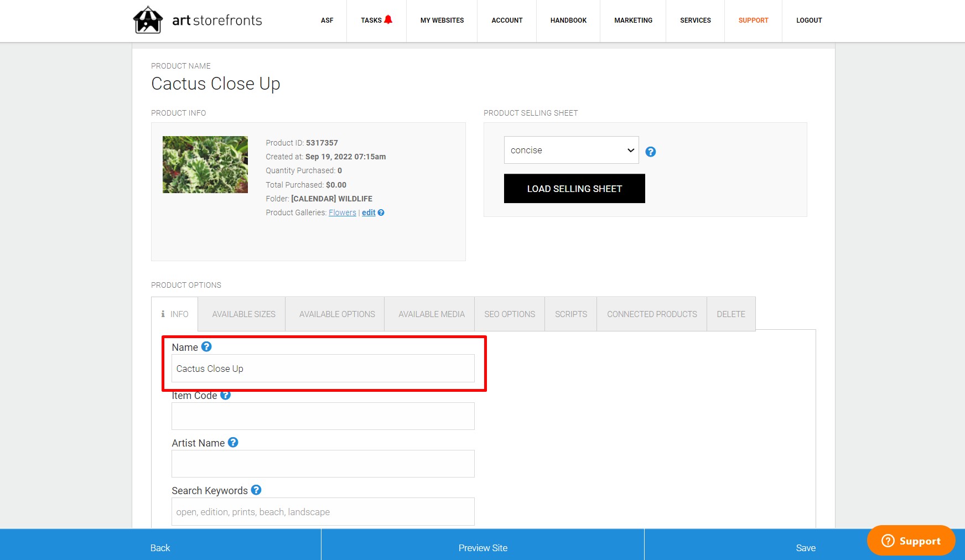Open the Flowers gallery link
This screenshot has width=965, height=560.
click(343, 212)
